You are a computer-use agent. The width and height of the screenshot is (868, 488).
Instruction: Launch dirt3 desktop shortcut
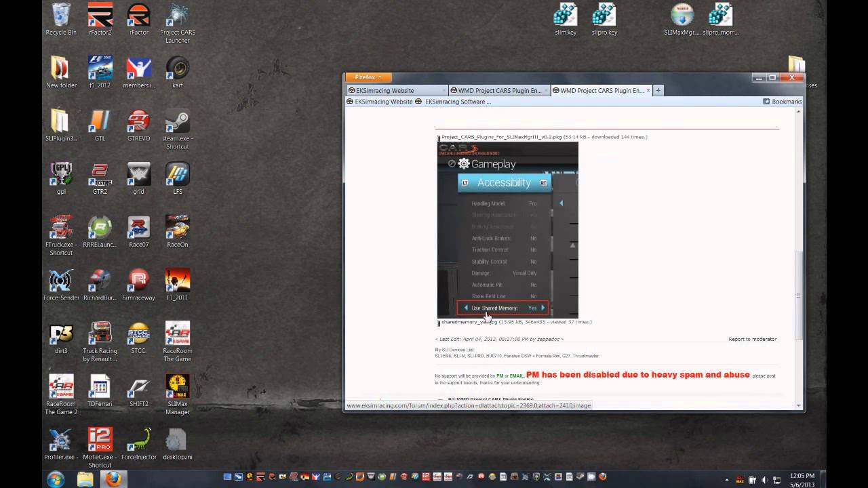click(61, 338)
